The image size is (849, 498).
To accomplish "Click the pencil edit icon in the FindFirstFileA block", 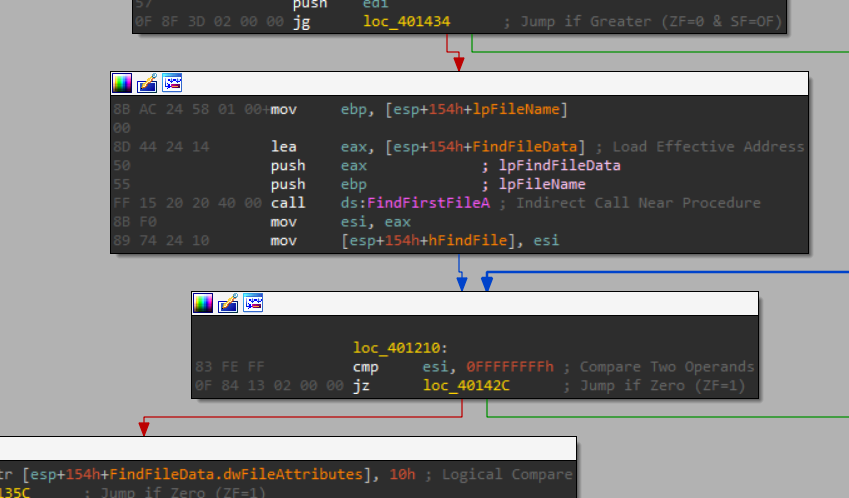I will pos(147,83).
